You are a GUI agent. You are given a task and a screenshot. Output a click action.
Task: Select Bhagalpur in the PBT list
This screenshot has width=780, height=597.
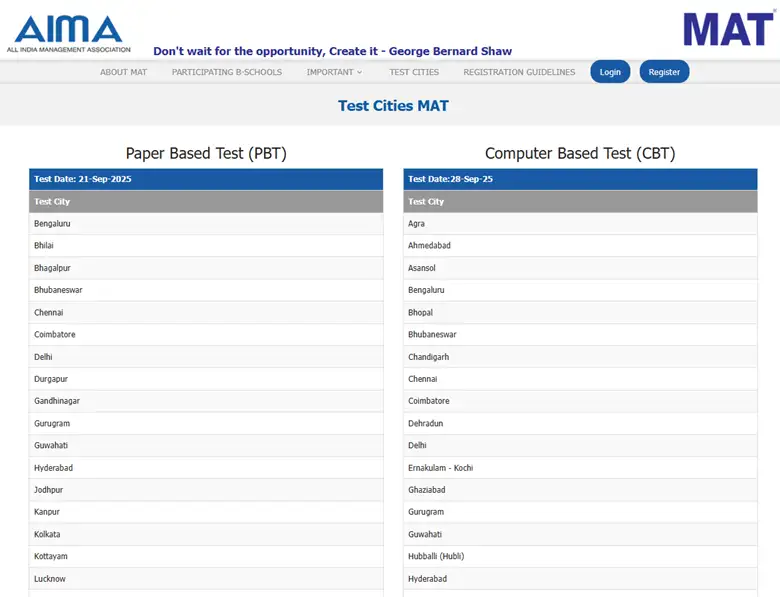(206, 268)
